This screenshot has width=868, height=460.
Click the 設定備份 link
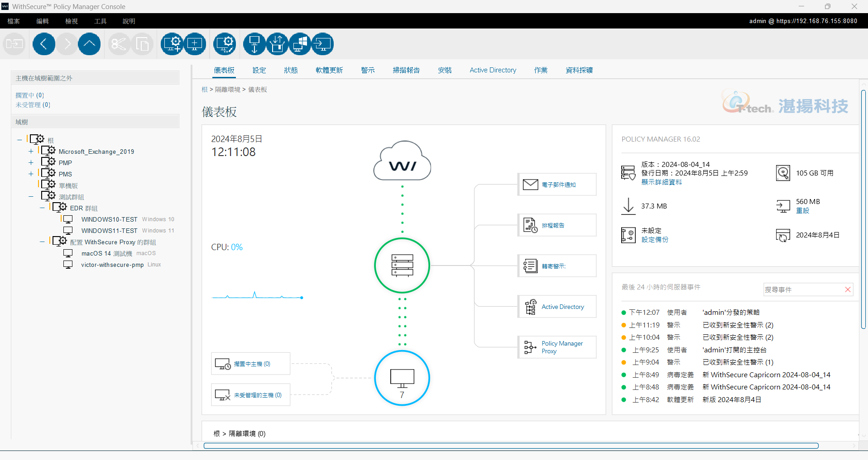pyautogui.click(x=655, y=240)
